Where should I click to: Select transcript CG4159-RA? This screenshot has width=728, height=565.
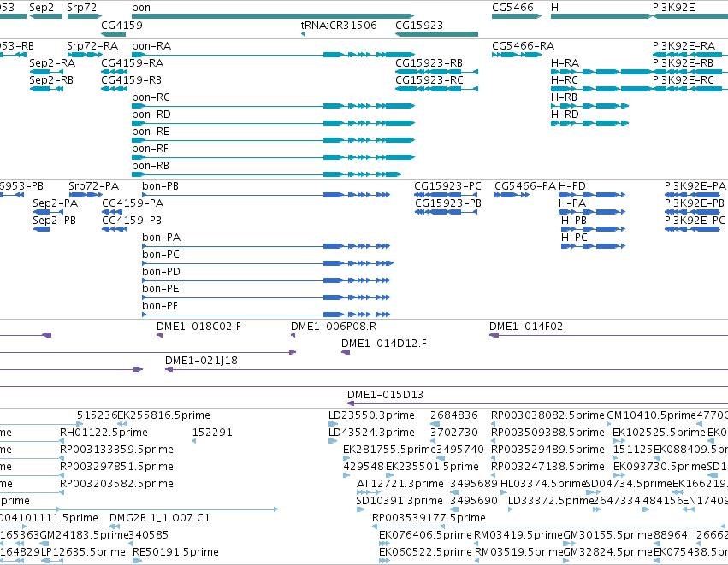point(115,72)
